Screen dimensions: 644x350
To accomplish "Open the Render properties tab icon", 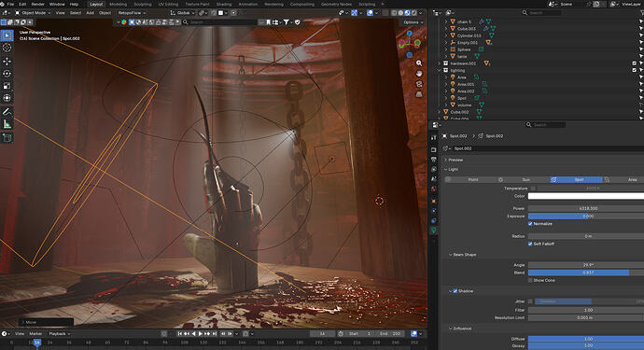I will 434,149.
